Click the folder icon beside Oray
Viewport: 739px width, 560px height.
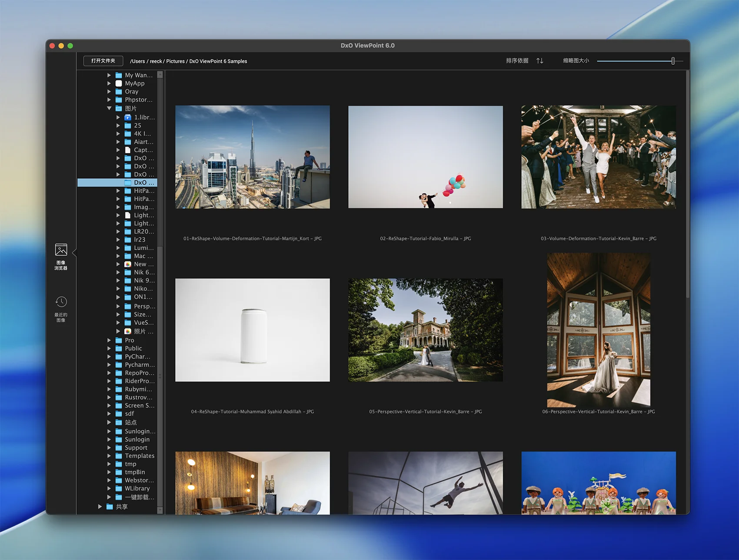pyautogui.click(x=119, y=92)
